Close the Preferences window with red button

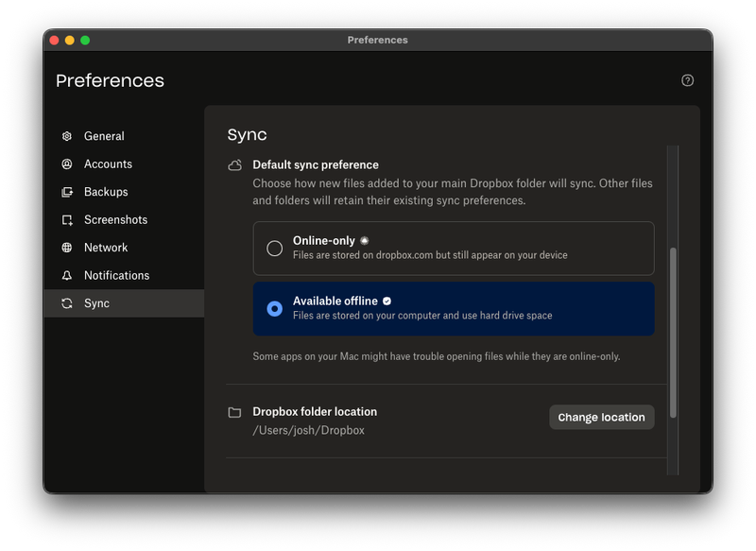pos(54,41)
